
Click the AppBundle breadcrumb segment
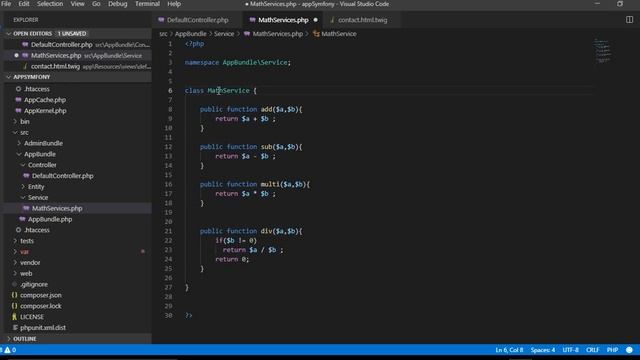(191, 34)
